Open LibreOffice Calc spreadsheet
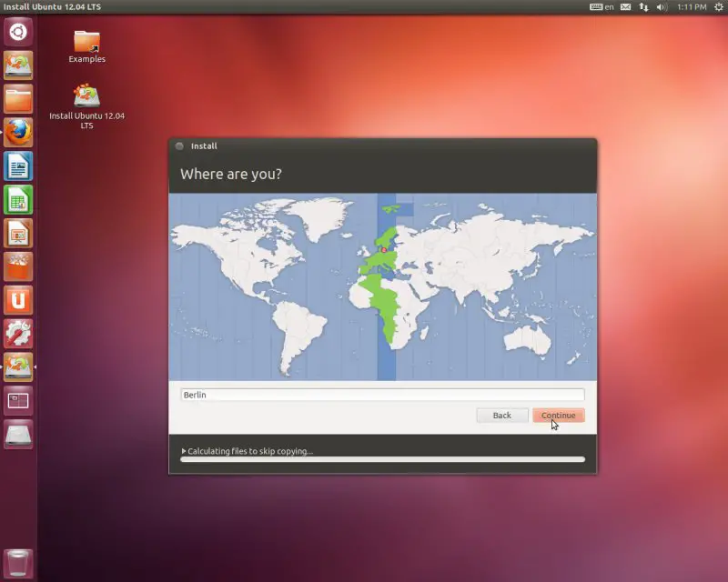Viewport: 728px width, 582px height. 18,199
